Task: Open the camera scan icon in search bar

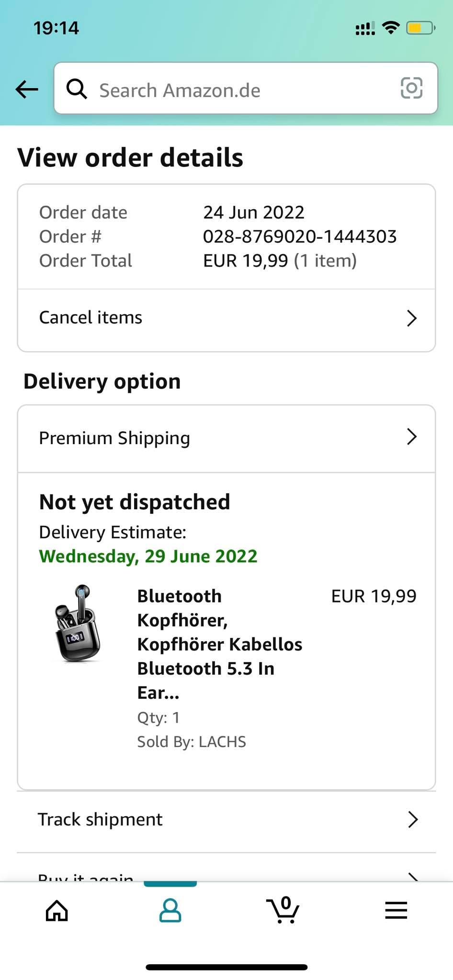Action: pyautogui.click(x=411, y=88)
